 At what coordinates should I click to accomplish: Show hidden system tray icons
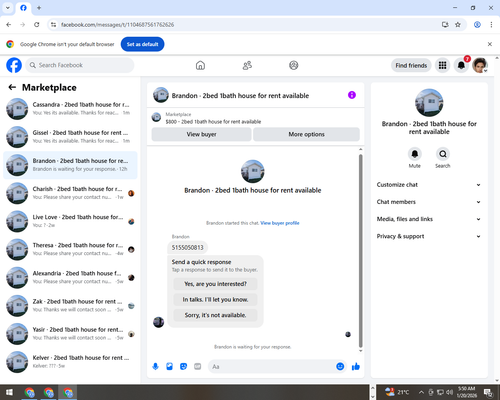(421, 392)
